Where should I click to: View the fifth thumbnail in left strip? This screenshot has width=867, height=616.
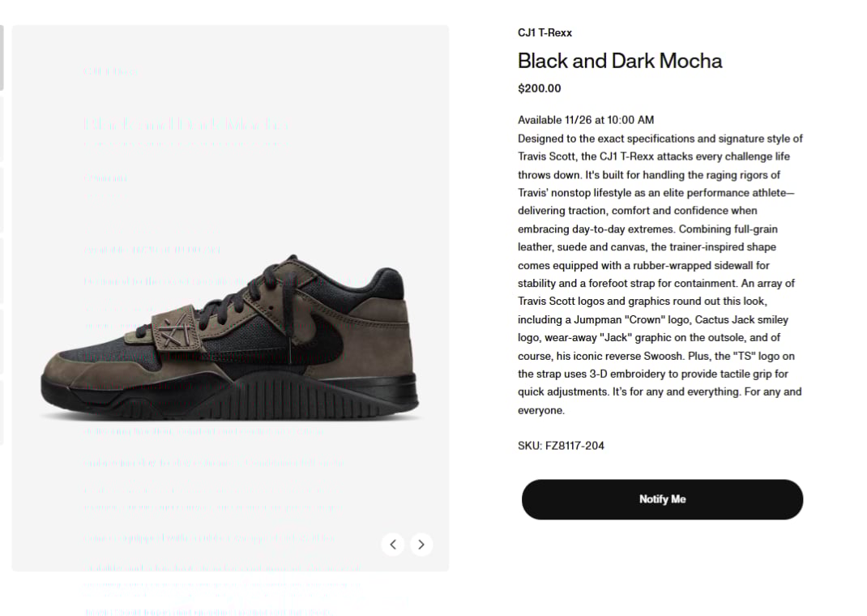(x=2, y=342)
